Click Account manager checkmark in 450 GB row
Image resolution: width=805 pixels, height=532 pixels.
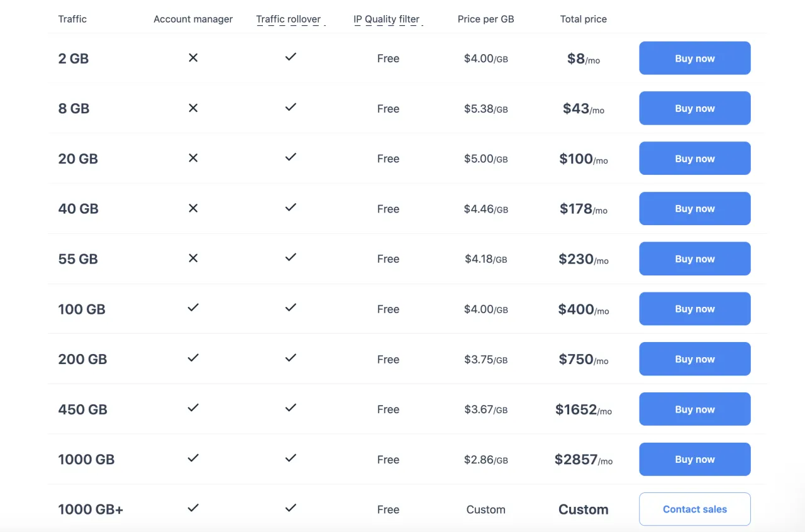point(193,407)
